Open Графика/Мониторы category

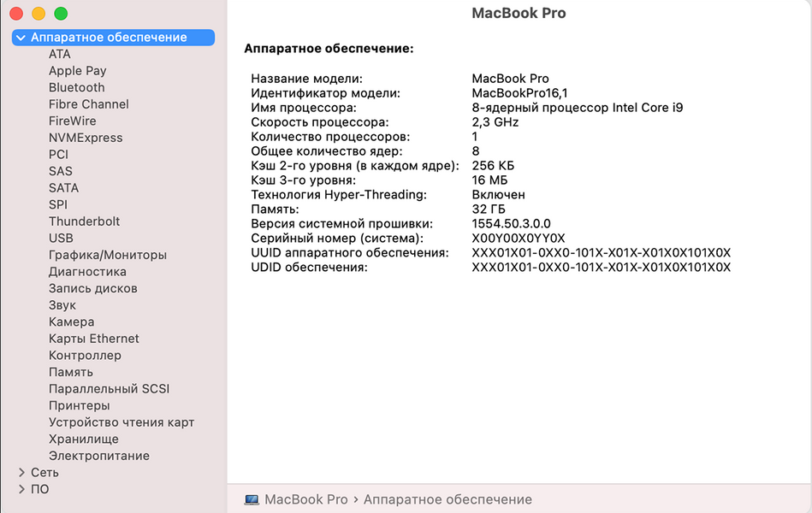click(x=107, y=255)
